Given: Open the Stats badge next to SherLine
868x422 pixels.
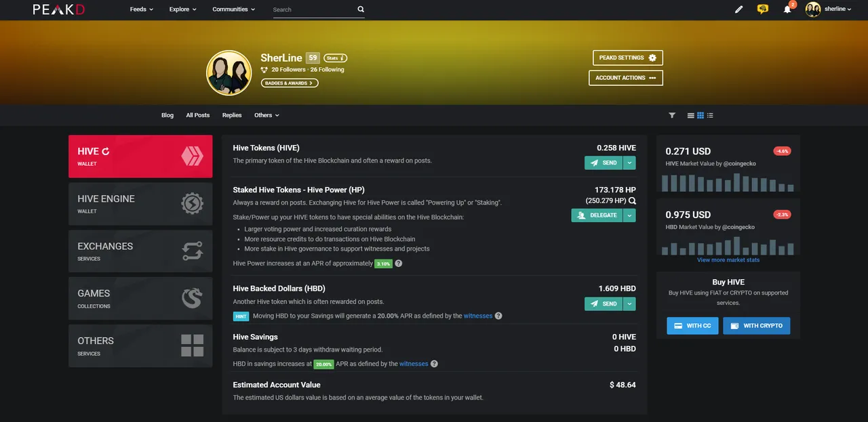Looking at the screenshot, I should [336, 58].
